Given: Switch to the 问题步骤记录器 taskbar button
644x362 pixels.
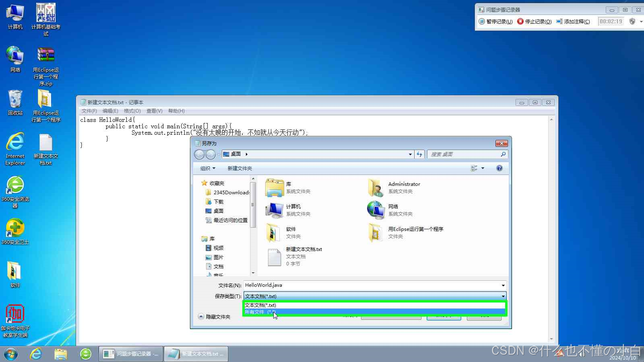Looking at the screenshot, I should pyautogui.click(x=131, y=354).
